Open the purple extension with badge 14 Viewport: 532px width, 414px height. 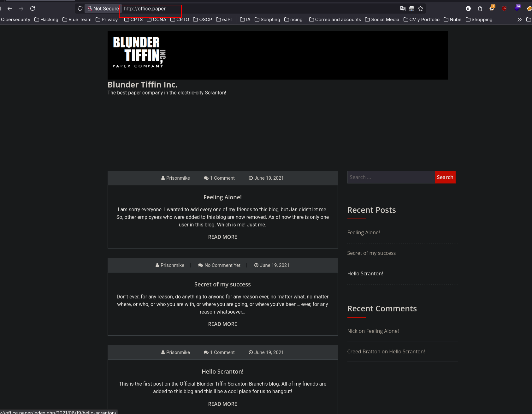517,8
